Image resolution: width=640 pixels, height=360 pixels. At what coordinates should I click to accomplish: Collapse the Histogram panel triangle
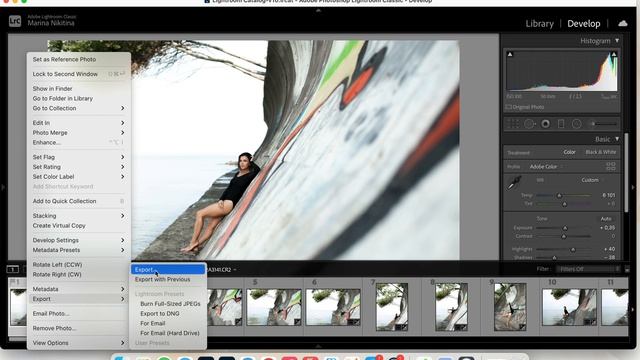click(x=617, y=41)
